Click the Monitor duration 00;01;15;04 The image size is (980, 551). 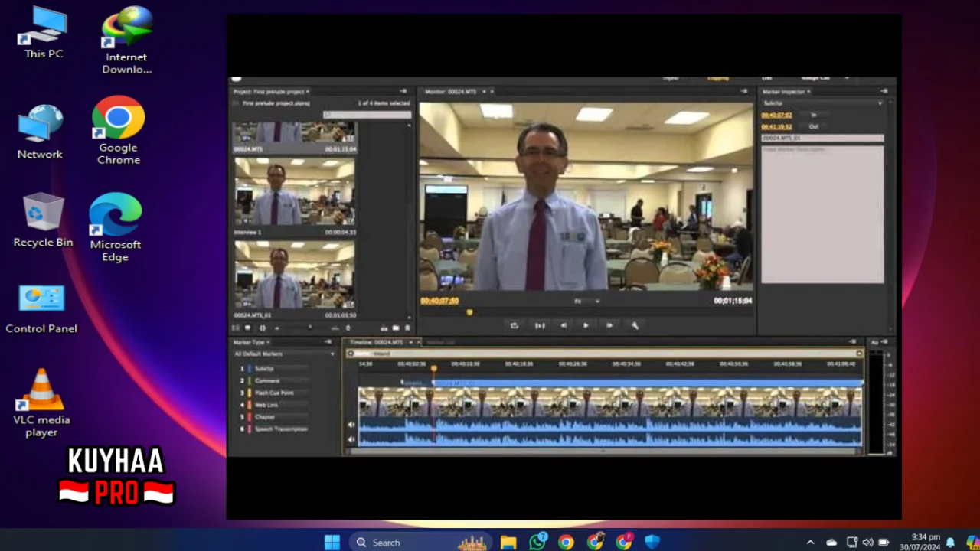tap(733, 301)
